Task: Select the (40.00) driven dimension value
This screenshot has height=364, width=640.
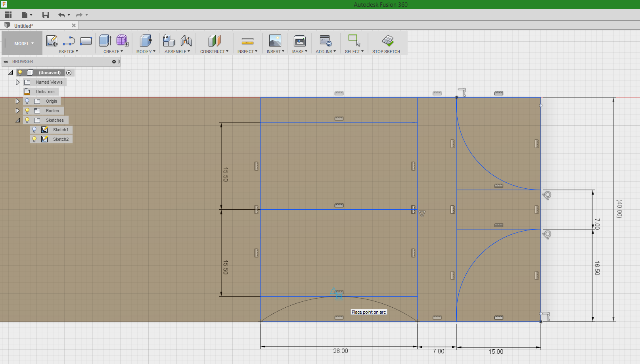Action: click(619, 209)
